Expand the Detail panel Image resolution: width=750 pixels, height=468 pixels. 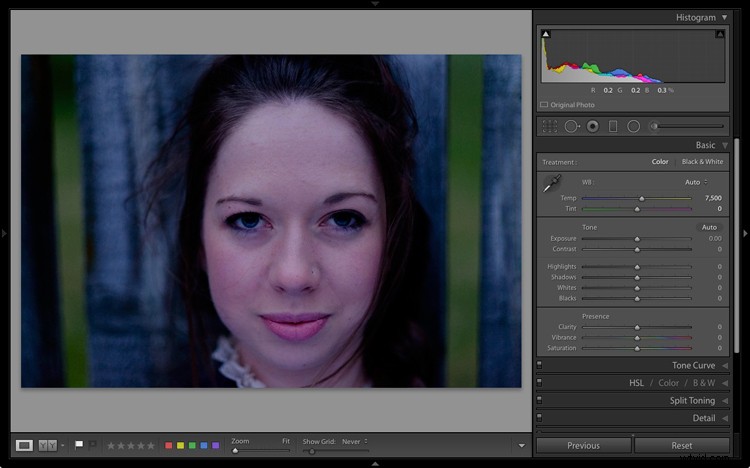point(725,418)
